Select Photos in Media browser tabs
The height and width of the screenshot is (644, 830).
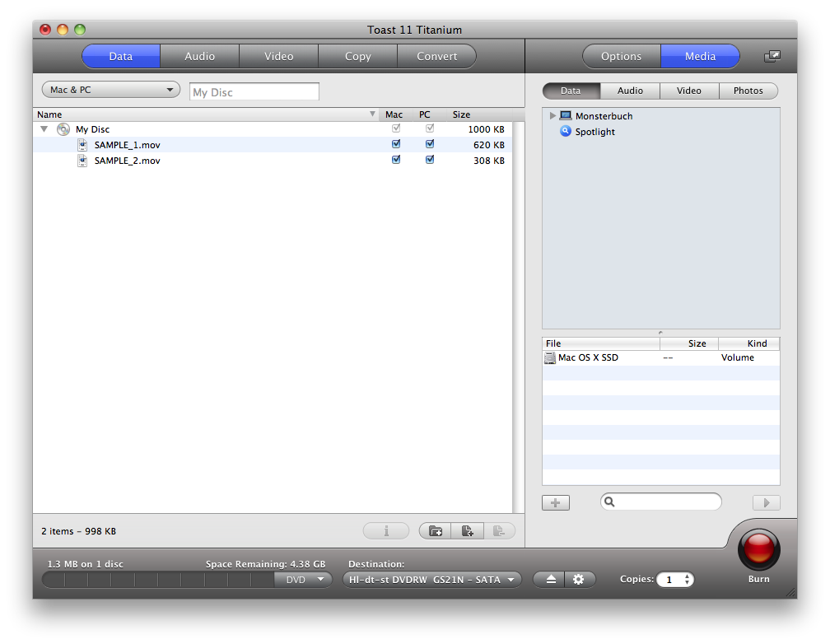748,91
